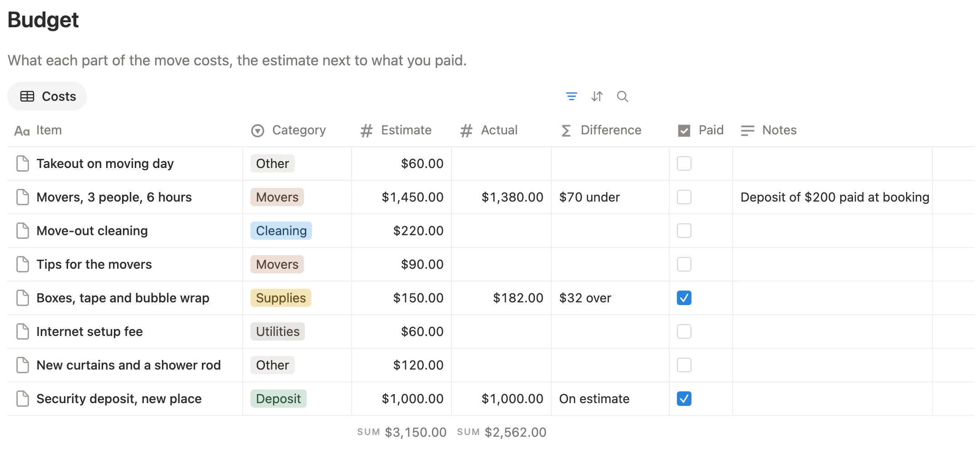
Task: Click the Utilities category tag
Action: 278,331
